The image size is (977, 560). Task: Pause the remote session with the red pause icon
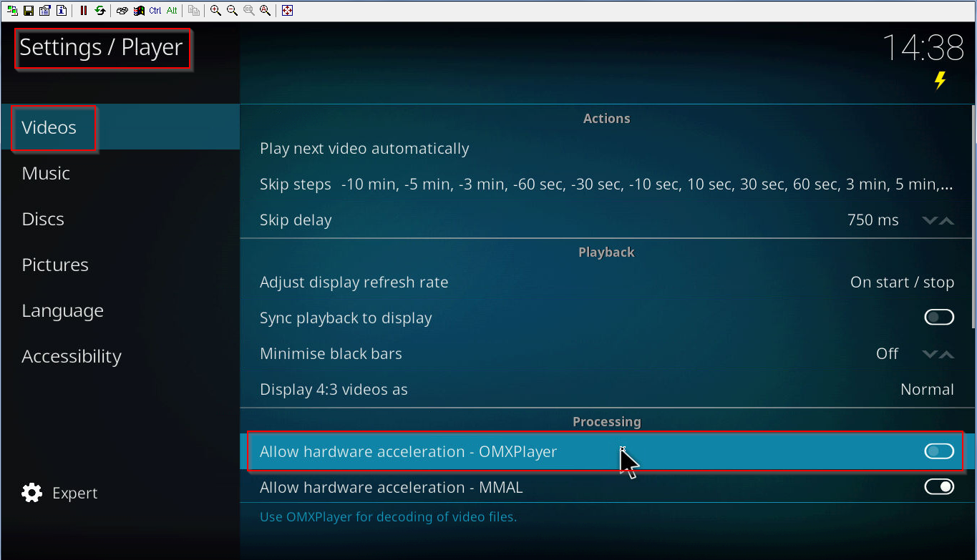tap(84, 11)
